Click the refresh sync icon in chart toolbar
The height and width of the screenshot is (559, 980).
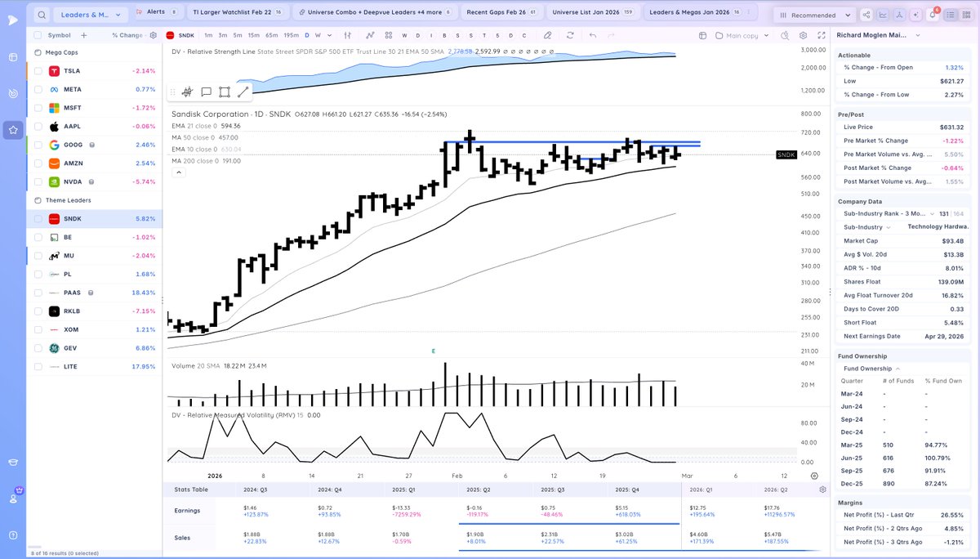[x=570, y=35]
